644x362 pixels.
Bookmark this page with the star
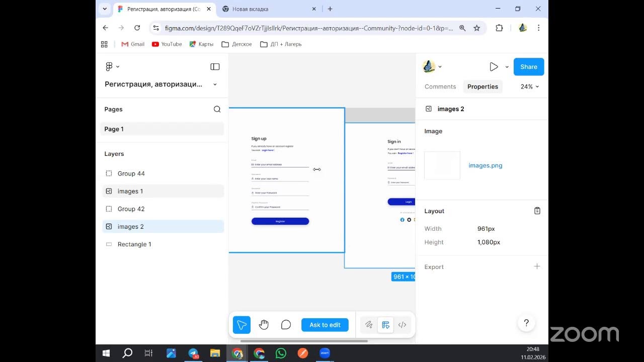click(x=477, y=28)
